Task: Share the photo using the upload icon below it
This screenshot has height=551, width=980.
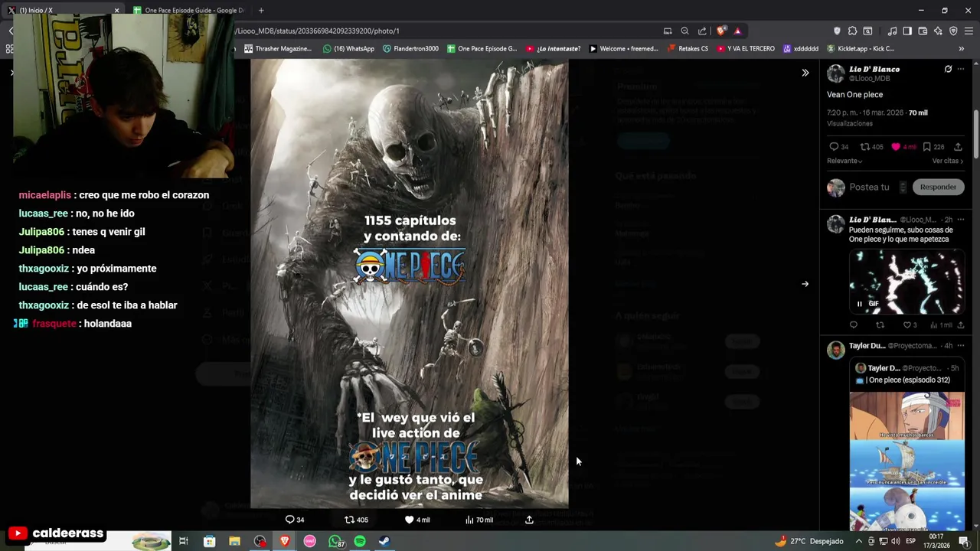Action: (529, 520)
